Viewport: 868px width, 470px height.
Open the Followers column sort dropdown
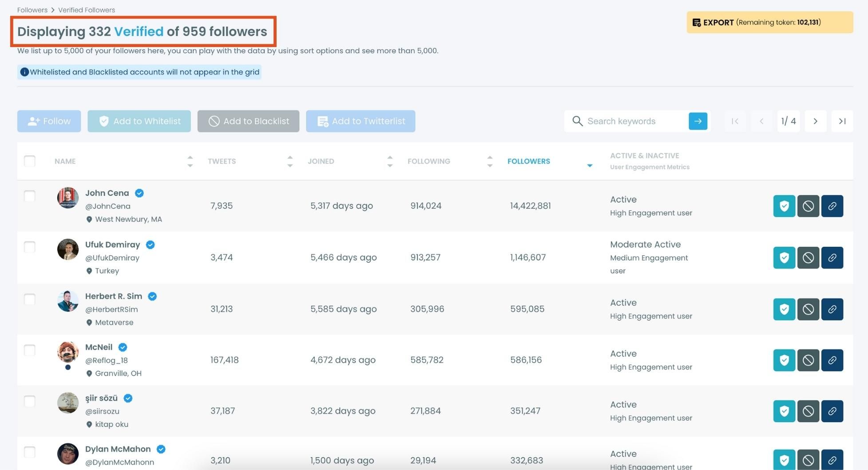590,165
